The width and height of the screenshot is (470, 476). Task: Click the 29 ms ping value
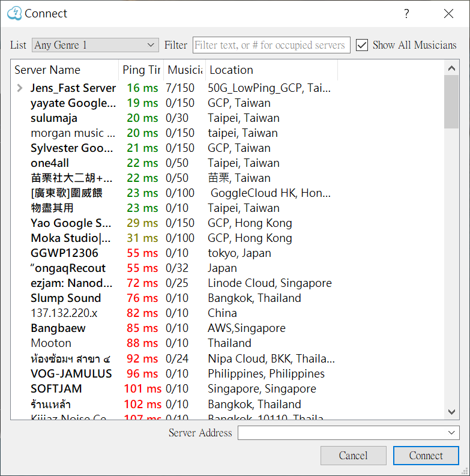click(142, 223)
